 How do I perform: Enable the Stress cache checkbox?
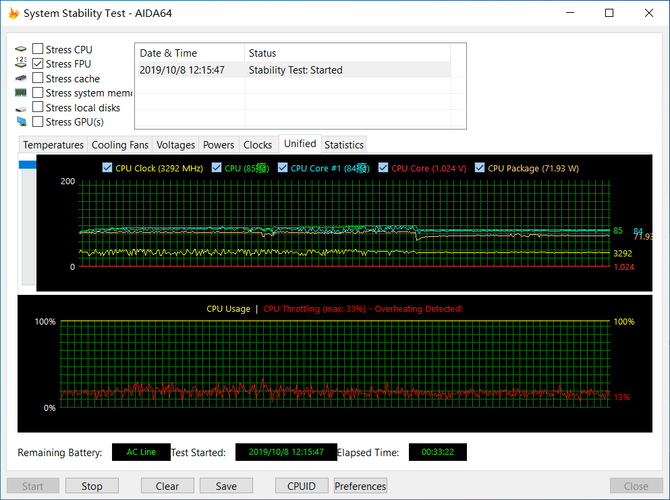(38, 78)
